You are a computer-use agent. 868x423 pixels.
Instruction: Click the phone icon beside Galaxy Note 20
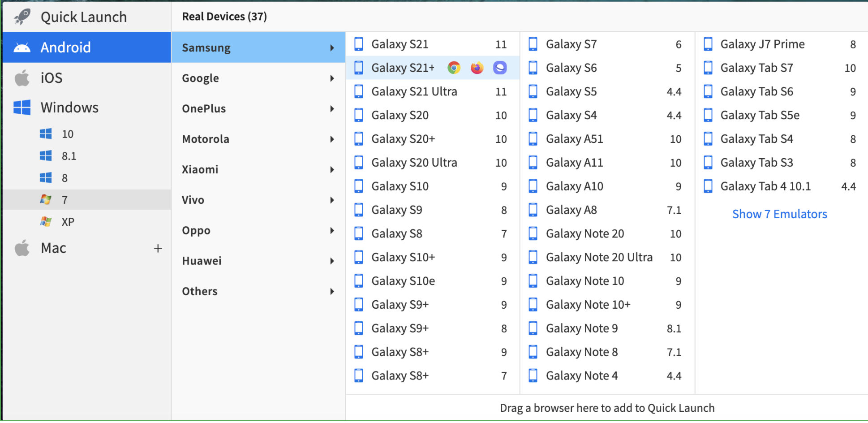pyautogui.click(x=533, y=233)
